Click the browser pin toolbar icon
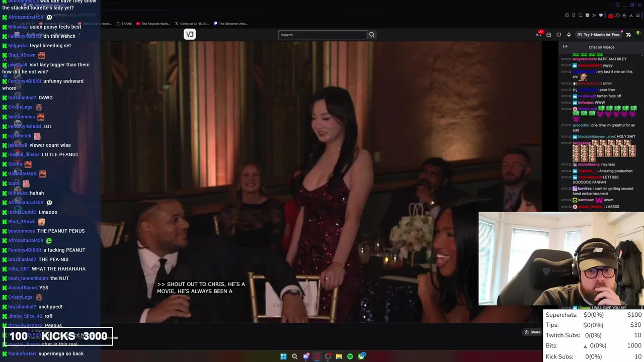Viewport: 644px width, 362px height. point(574,15)
